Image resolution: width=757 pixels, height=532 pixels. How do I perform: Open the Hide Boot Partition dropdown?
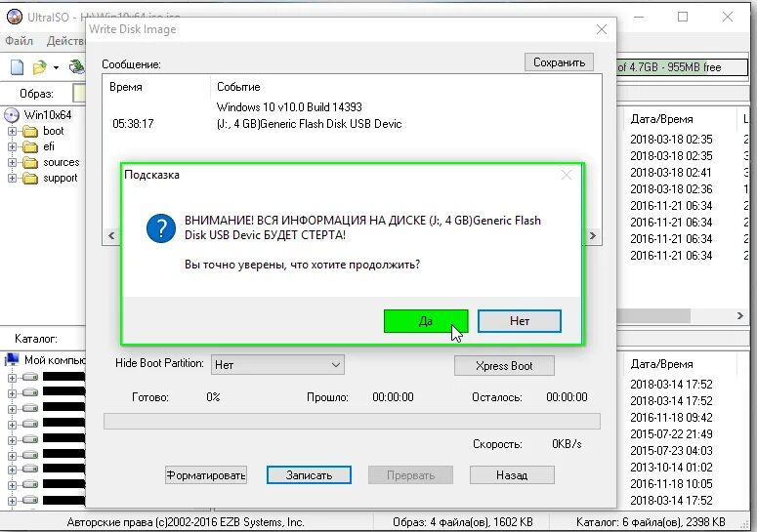pos(277,365)
